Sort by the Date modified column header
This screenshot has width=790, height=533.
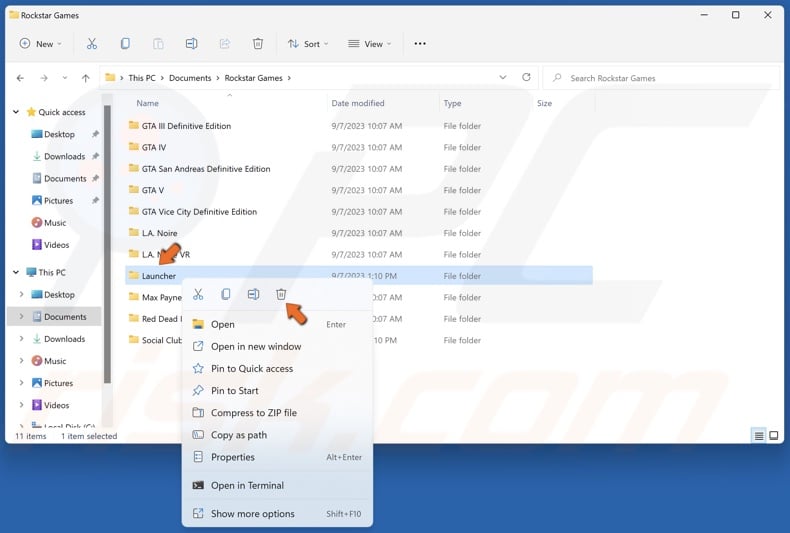click(x=358, y=103)
